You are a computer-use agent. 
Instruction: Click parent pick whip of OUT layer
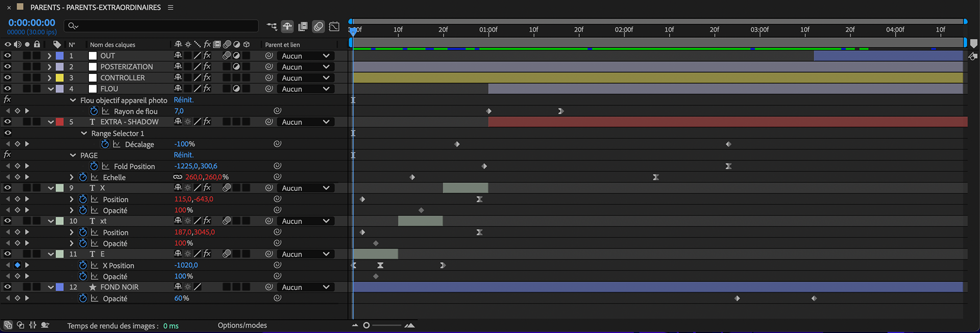pyautogui.click(x=269, y=56)
